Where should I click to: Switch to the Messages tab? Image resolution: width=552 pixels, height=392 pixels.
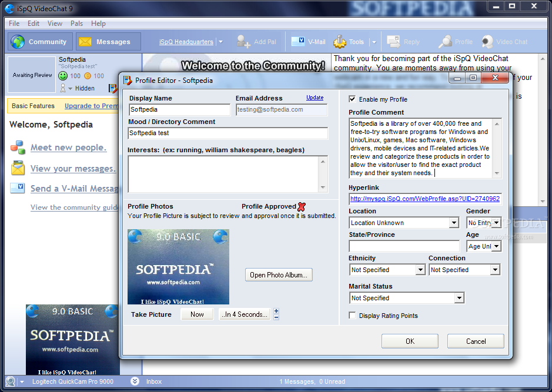tap(108, 42)
